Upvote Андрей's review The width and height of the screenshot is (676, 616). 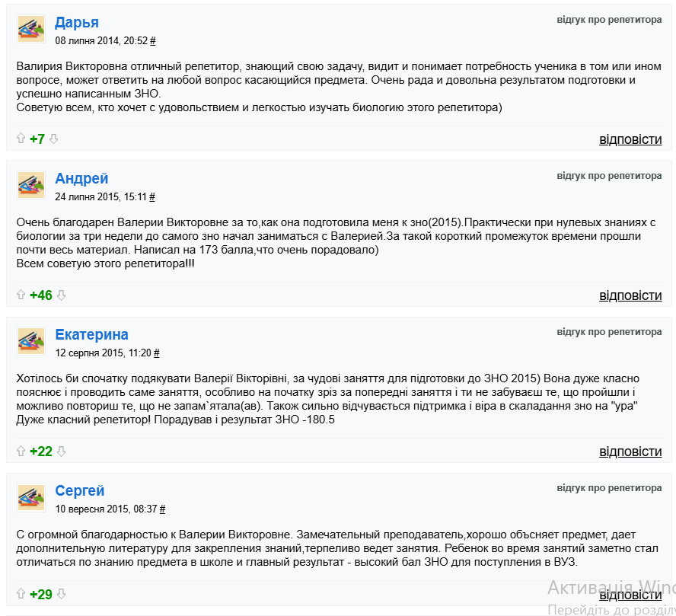coord(21,295)
